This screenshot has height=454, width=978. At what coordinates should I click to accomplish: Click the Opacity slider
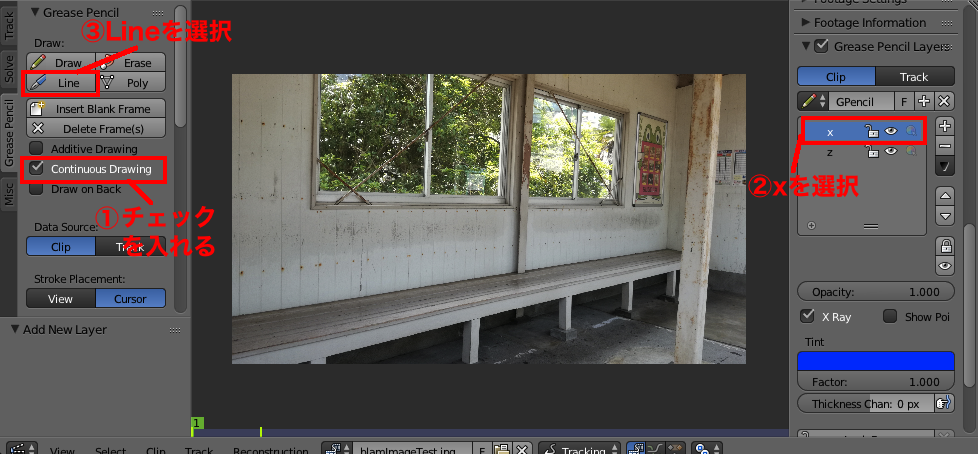coord(876,291)
